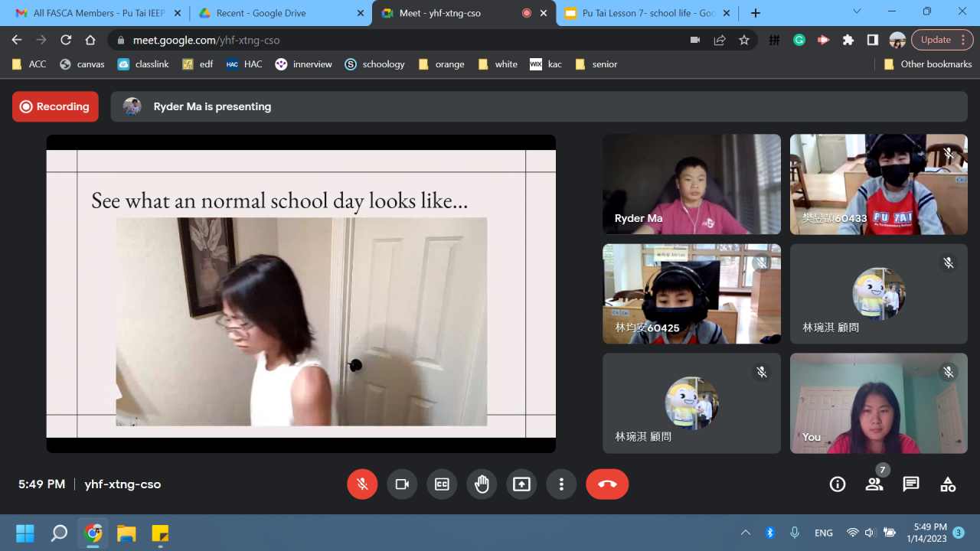Reload the page in Chrome

point(66,40)
